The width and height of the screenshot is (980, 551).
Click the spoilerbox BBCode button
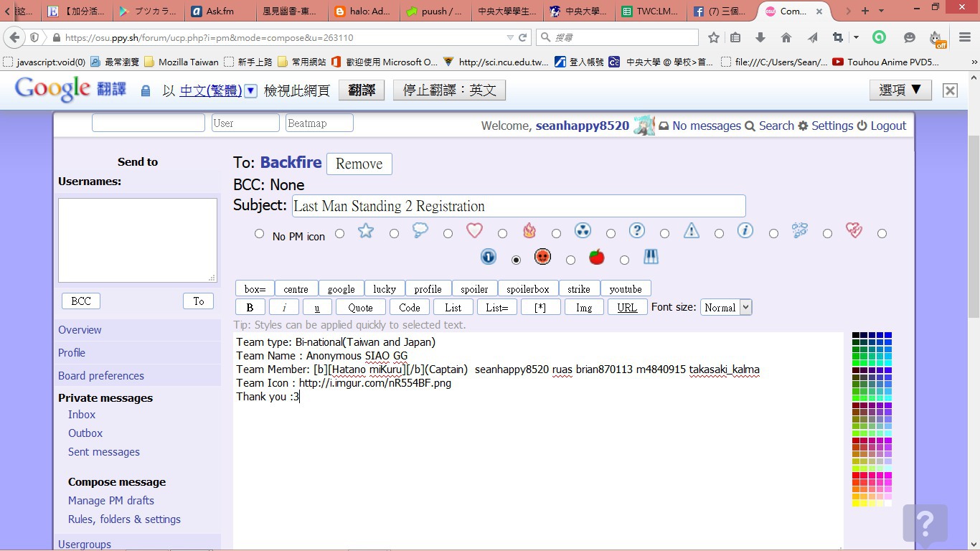(x=528, y=288)
